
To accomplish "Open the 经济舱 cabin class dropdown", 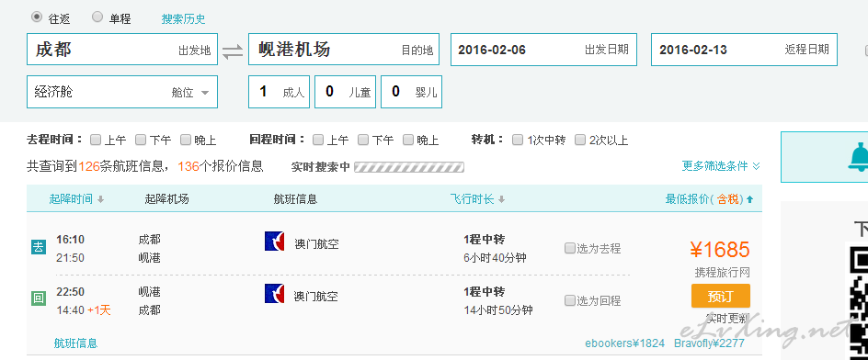I will pyautogui.click(x=122, y=92).
